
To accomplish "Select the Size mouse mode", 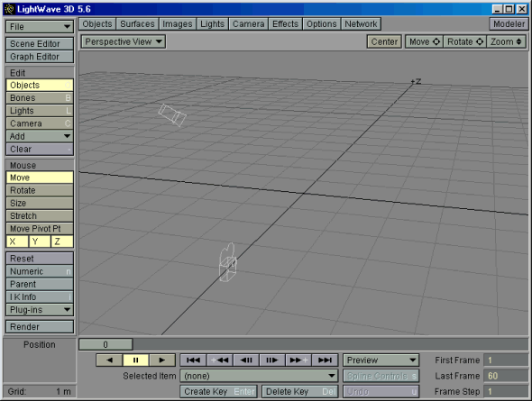I will 40,203.
